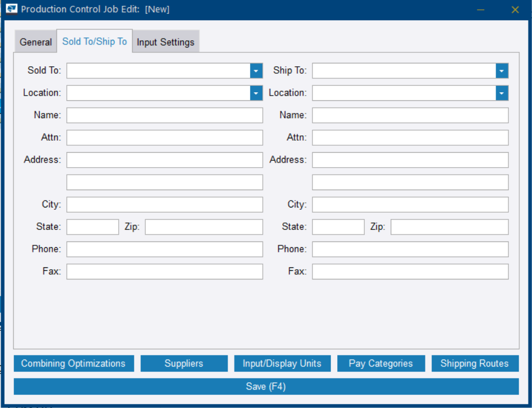
Task: Open the Ship To dropdown arrow
Action: tap(501, 70)
